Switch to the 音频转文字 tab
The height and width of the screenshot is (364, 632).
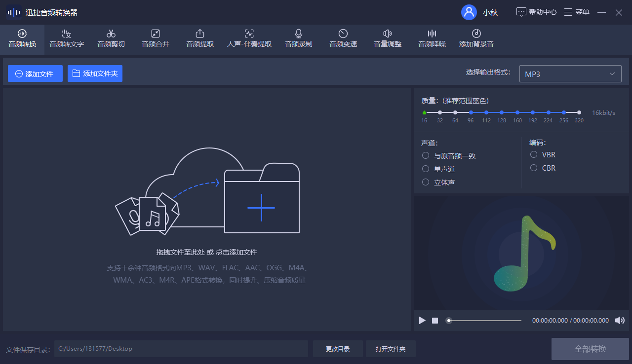(66, 39)
